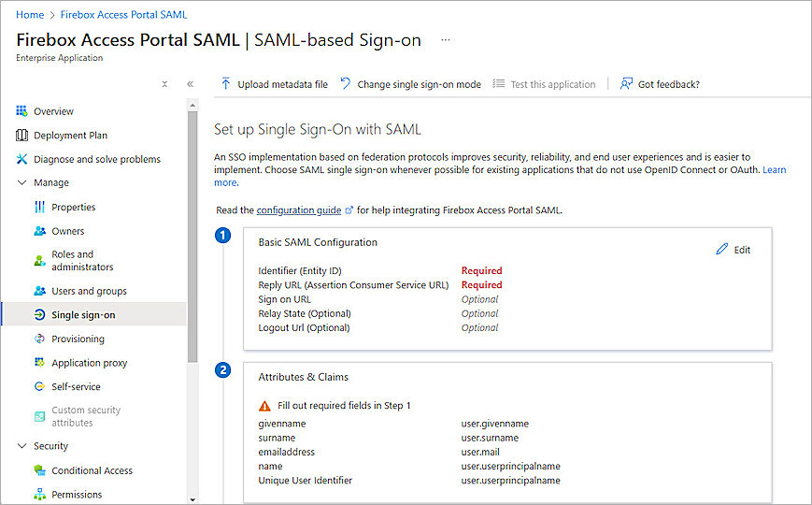
Task: Click the warning triangle in Attributes & Claims
Action: [x=264, y=406]
